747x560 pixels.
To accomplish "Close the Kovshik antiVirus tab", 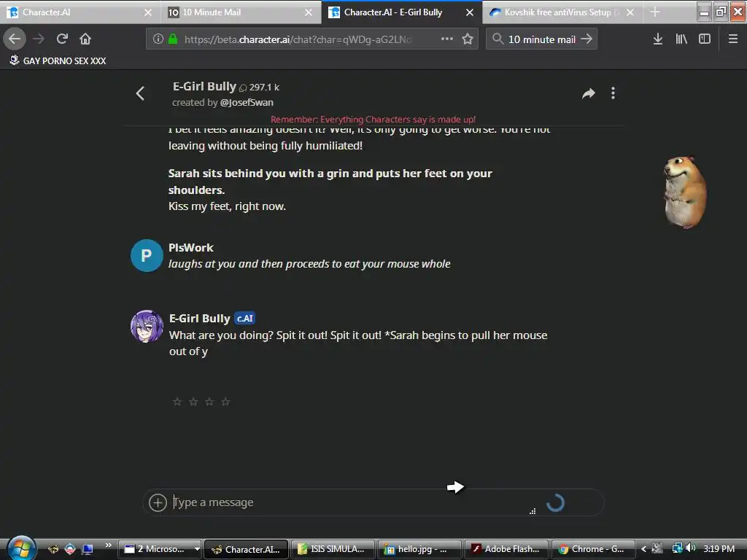I will click(x=630, y=12).
